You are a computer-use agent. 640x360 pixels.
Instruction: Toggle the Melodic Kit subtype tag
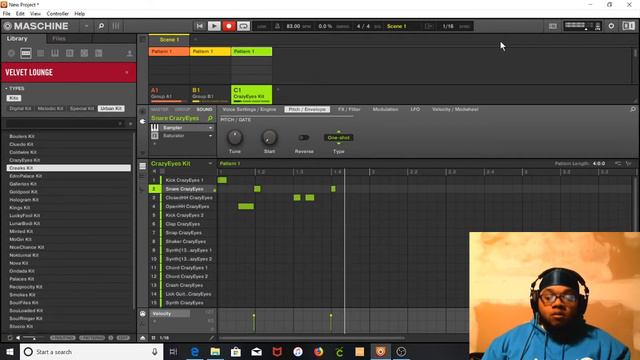point(50,109)
